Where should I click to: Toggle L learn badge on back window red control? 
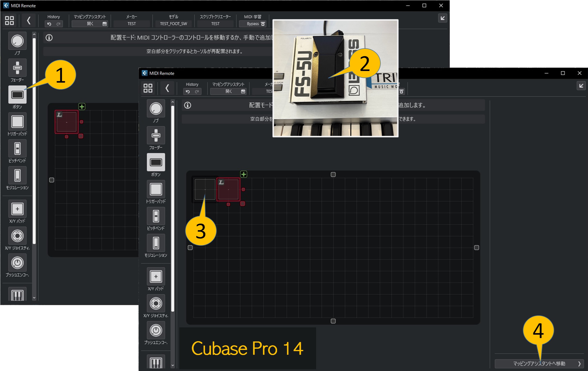[59, 115]
